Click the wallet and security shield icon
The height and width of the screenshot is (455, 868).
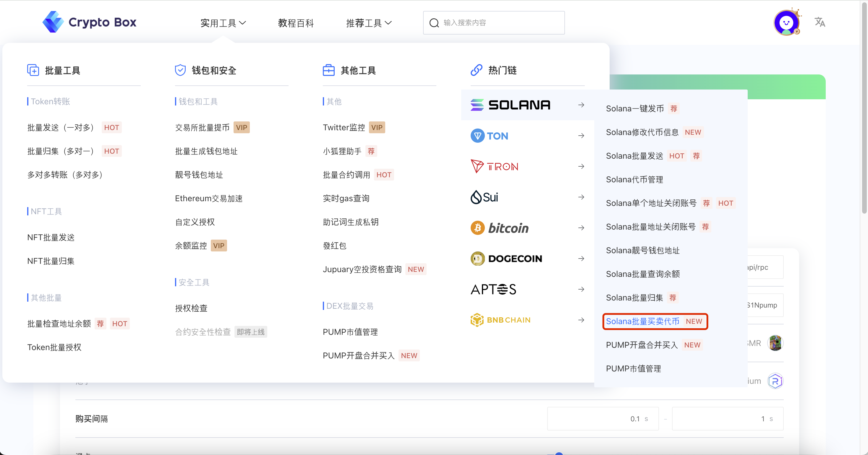tap(180, 70)
